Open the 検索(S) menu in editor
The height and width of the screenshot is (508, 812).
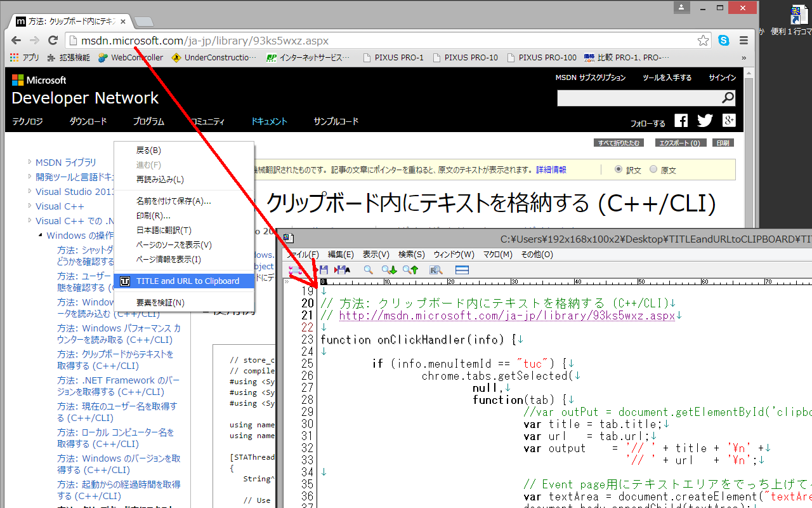point(411,255)
